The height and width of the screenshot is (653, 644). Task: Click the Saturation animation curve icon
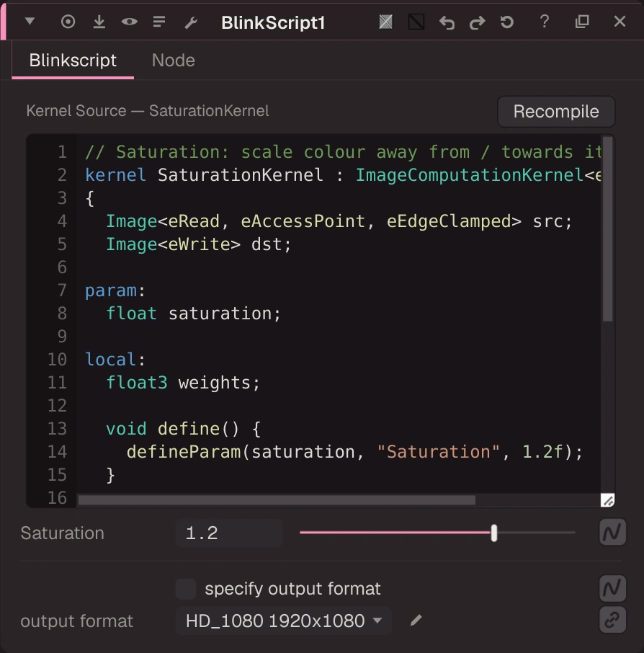(613, 532)
